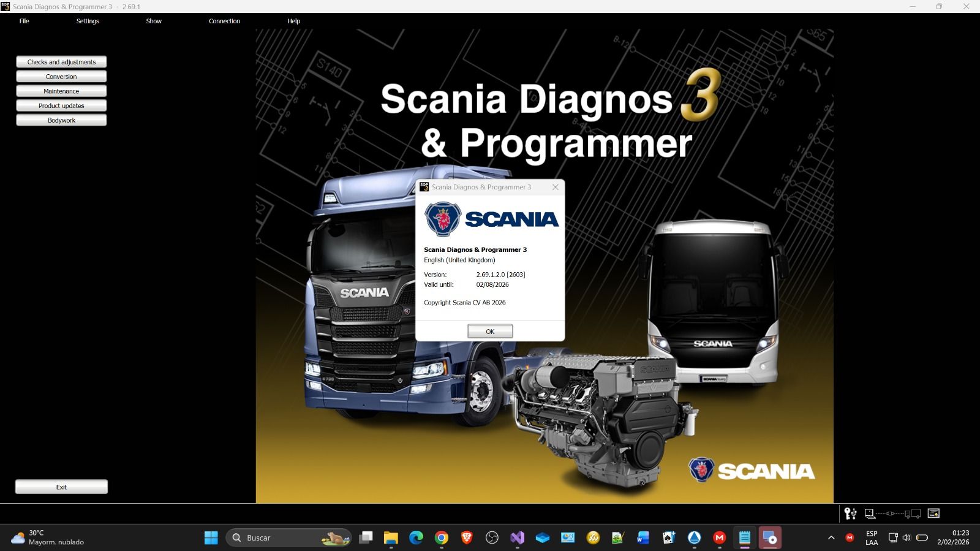Open the File menu
The width and height of the screenshot is (980, 551).
coord(24,21)
